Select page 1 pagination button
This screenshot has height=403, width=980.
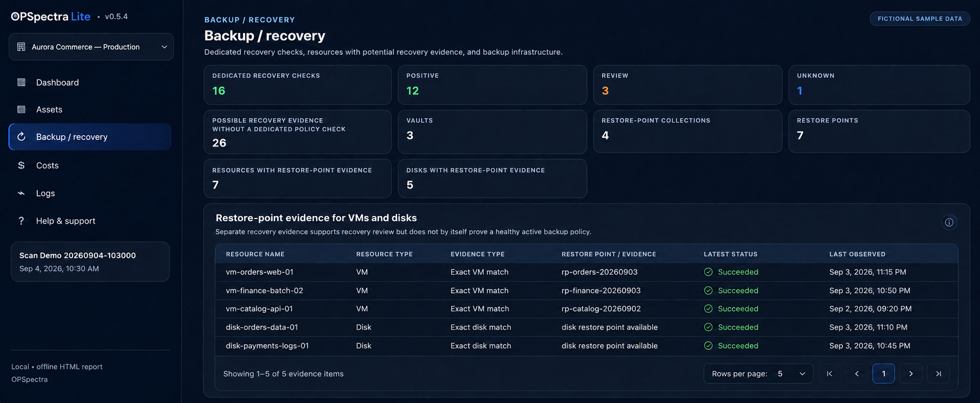coord(884,373)
